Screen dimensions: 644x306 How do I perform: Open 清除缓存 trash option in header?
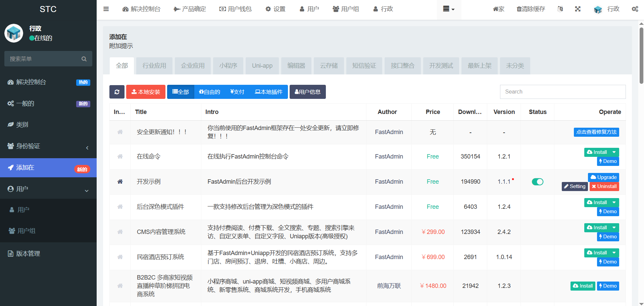[531, 9]
